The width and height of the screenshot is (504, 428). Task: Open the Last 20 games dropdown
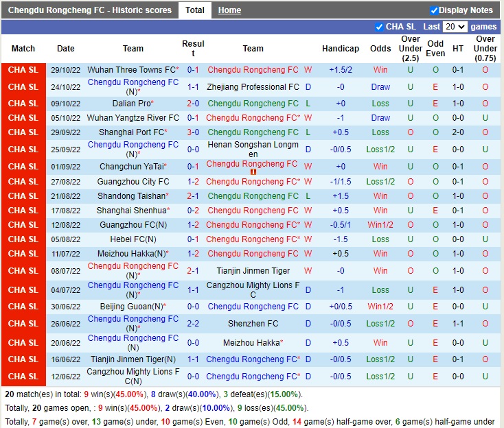(x=455, y=27)
